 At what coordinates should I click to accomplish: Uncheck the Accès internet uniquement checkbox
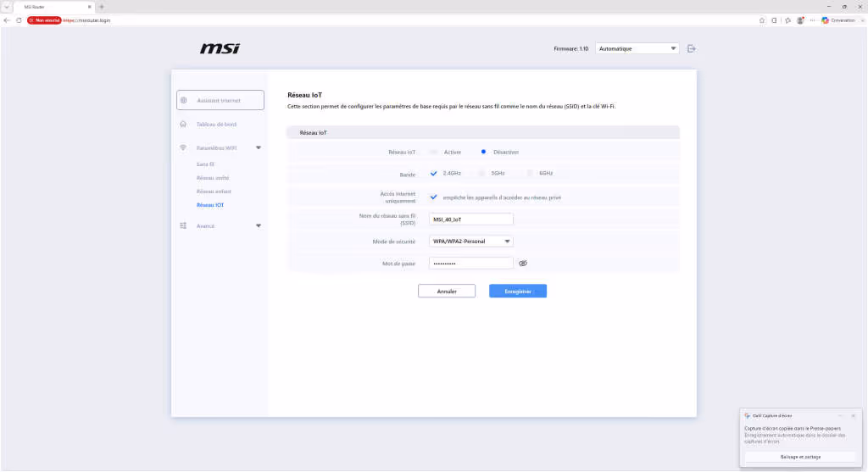tap(433, 197)
